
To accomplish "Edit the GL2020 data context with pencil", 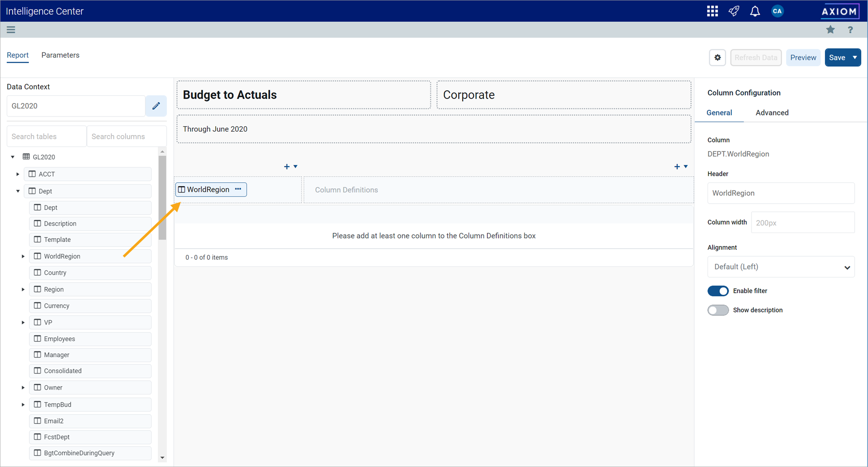I will (x=156, y=106).
